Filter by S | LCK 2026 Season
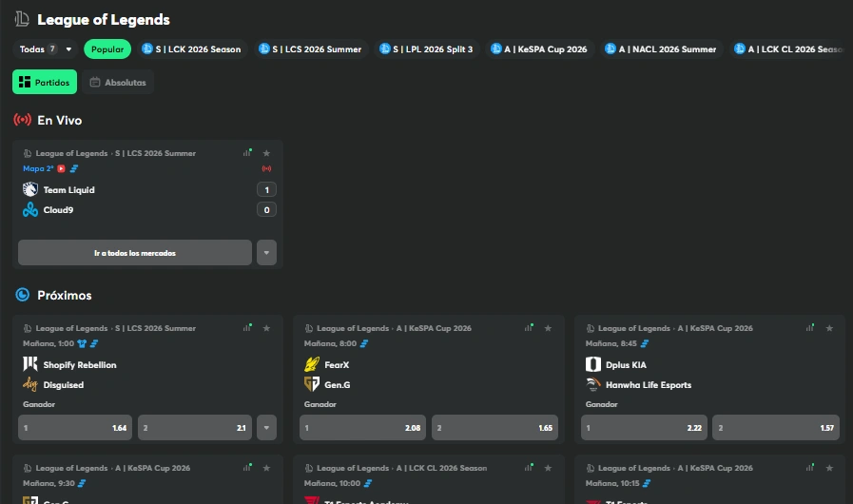Screen dimensions: 853x504 [191, 49]
